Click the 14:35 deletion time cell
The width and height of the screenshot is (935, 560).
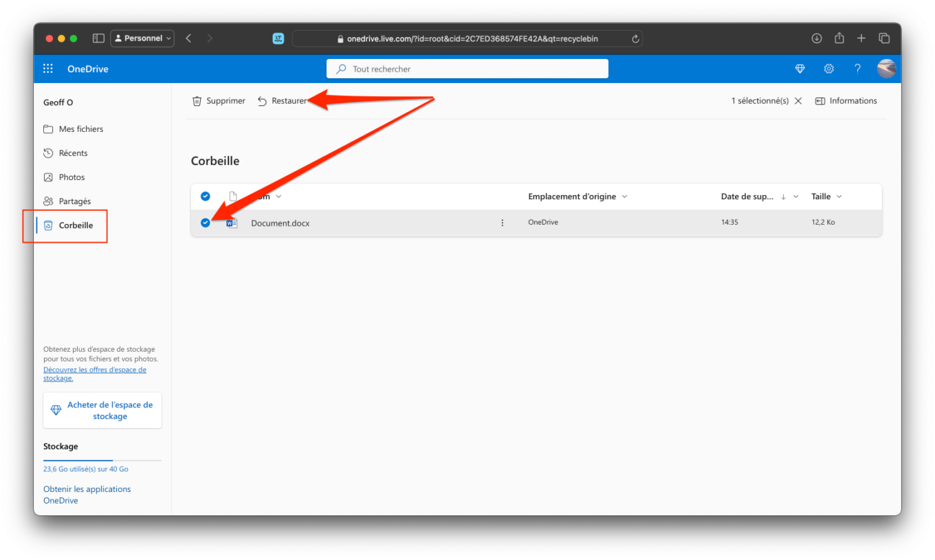(x=729, y=223)
